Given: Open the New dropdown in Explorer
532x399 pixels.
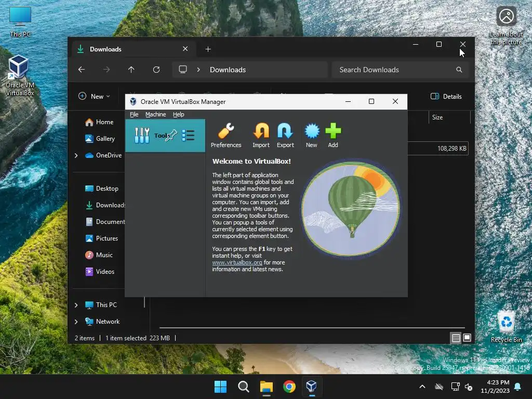Looking at the screenshot, I should [95, 96].
